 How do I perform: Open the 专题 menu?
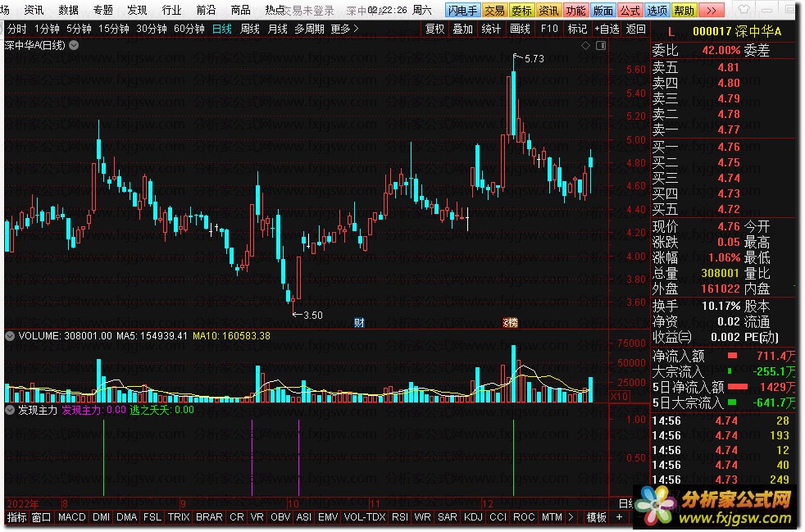click(102, 10)
